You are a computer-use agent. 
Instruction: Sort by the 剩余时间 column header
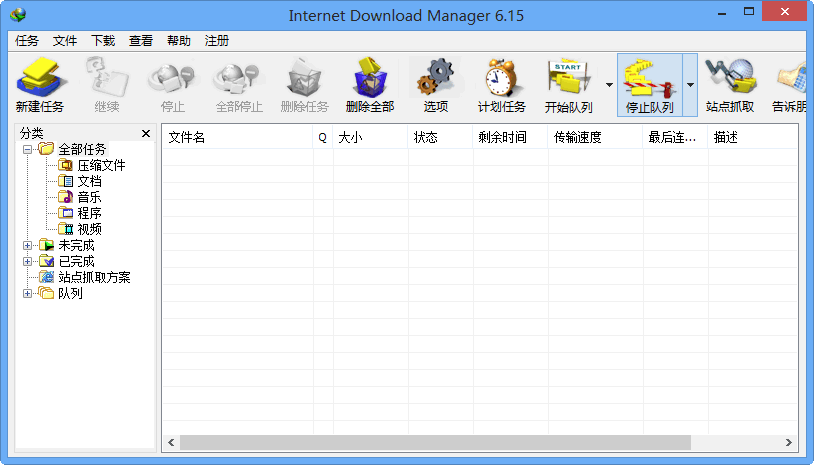pyautogui.click(x=510, y=138)
